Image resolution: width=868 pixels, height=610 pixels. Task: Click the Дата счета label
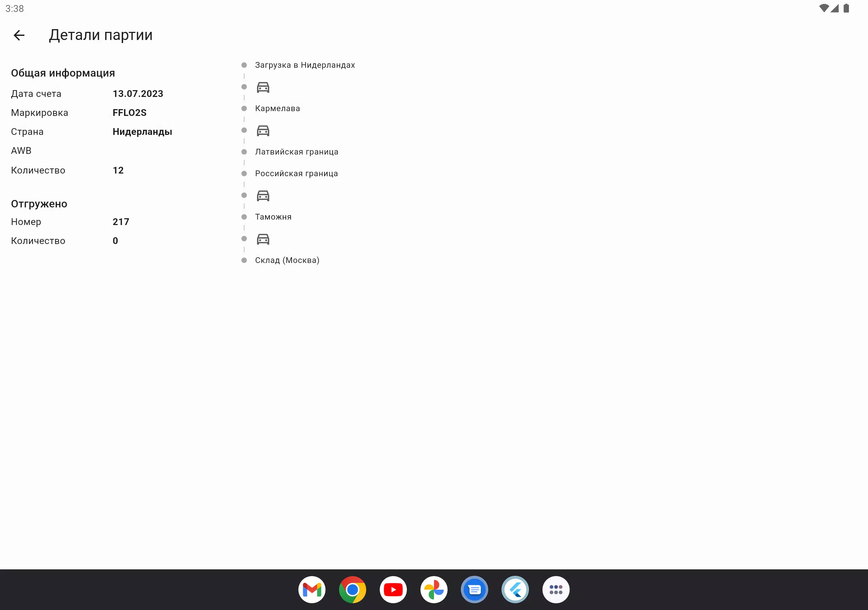click(36, 94)
